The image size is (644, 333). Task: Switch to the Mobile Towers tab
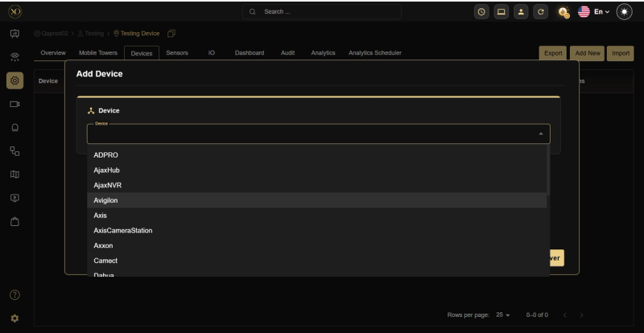point(98,53)
